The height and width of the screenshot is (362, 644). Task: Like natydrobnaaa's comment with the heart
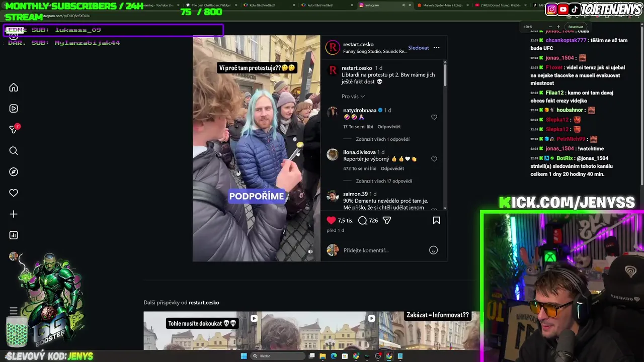434,117
